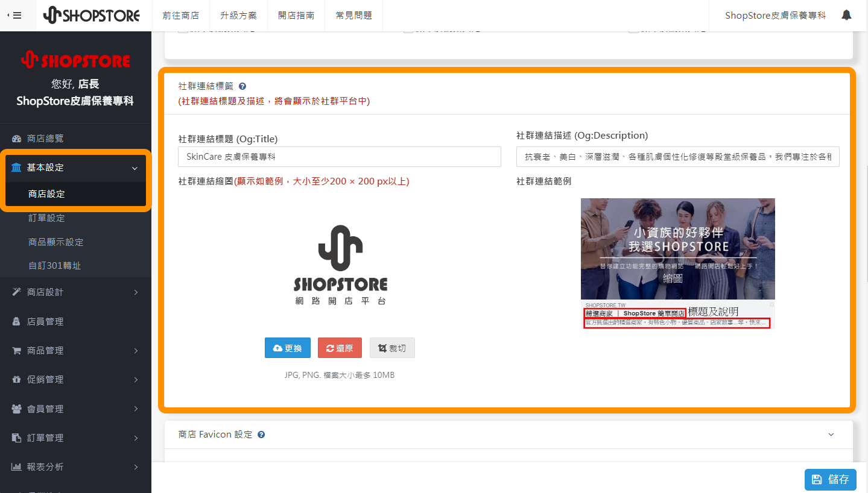The width and height of the screenshot is (868, 493).
Task: Collapse 基本設定 menu chevron
Action: tap(135, 168)
